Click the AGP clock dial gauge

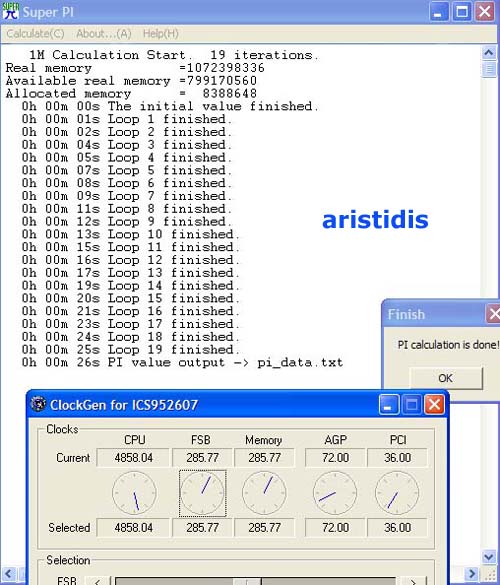click(335, 493)
